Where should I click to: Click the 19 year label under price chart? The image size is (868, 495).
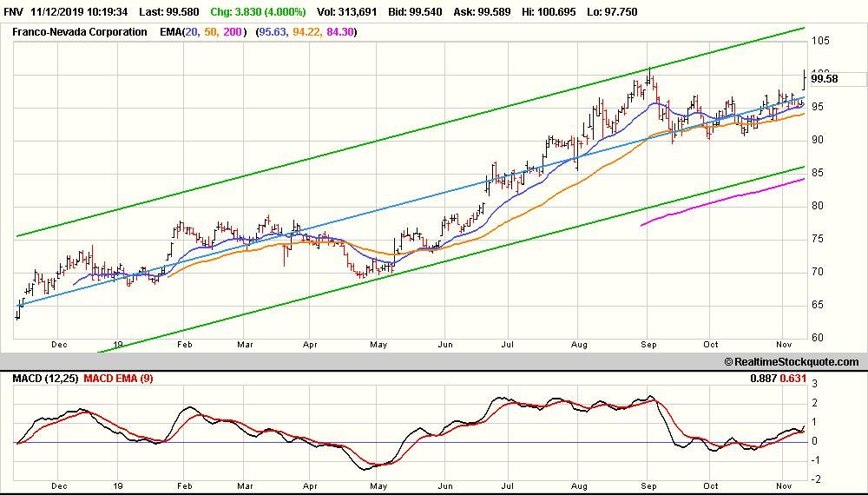click(117, 345)
